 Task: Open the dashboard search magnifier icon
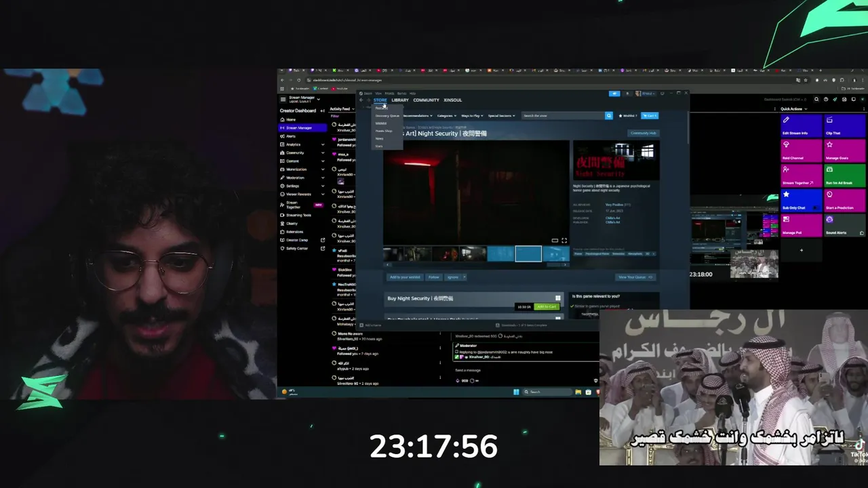pos(816,100)
